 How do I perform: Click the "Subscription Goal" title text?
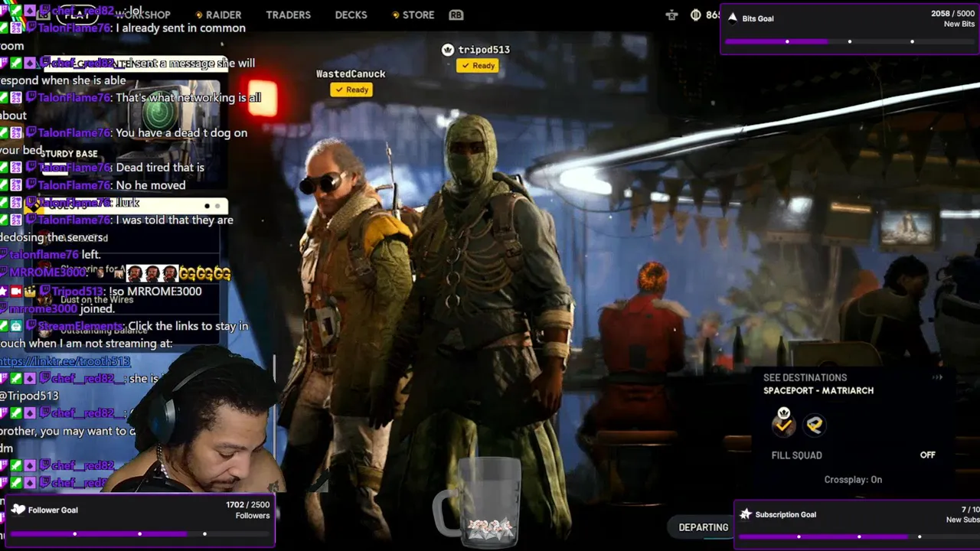(786, 514)
